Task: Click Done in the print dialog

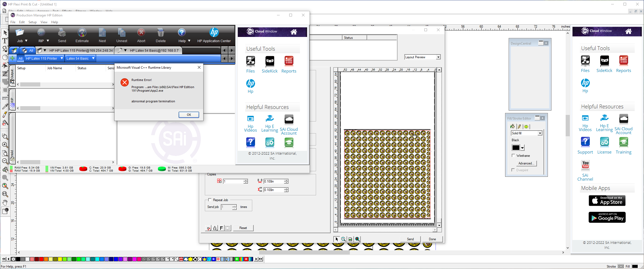Action: click(432, 239)
